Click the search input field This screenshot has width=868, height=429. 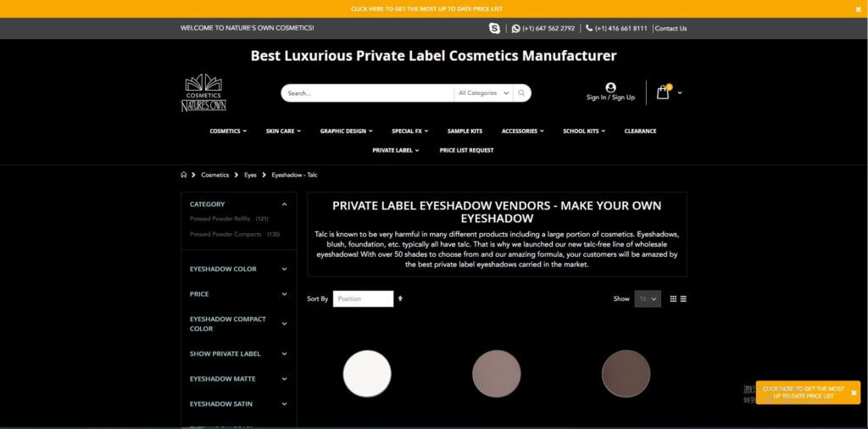coord(368,93)
